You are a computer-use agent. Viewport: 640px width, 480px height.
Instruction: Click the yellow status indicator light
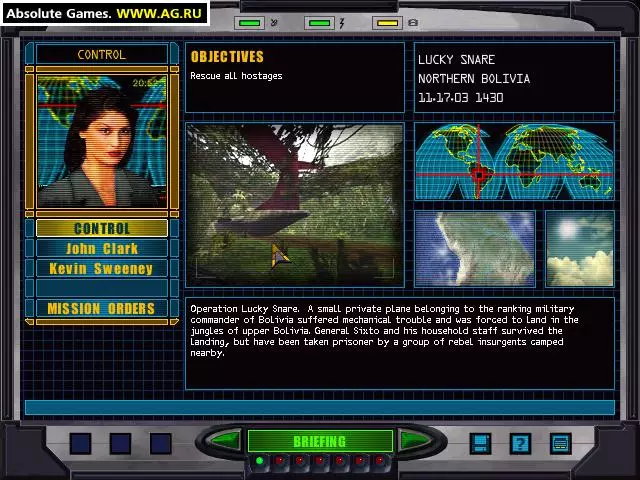(x=387, y=23)
